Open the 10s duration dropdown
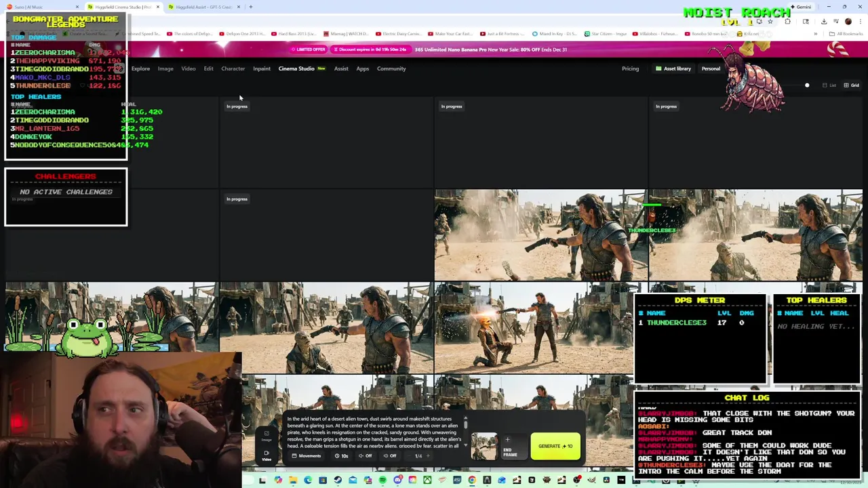Viewport: 868px width, 488px height. click(342, 456)
